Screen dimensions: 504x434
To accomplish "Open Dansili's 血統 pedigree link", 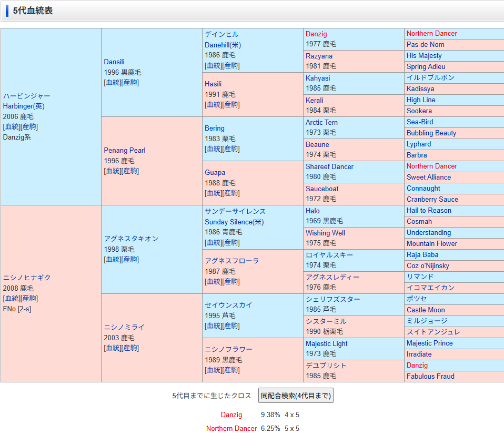I will coord(113,82).
